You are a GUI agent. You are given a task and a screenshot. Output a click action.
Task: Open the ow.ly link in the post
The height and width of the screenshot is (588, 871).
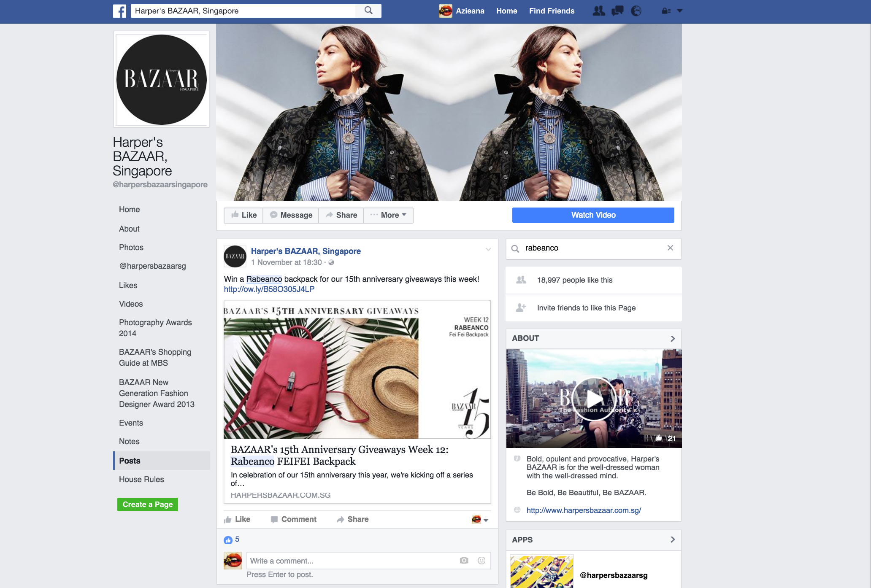pyautogui.click(x=269, y=289)
